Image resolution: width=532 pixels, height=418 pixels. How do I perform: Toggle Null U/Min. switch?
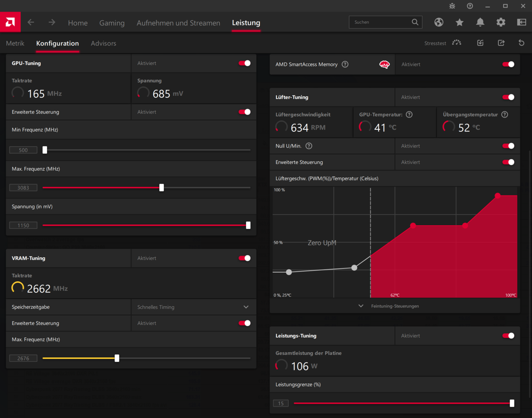508,146
